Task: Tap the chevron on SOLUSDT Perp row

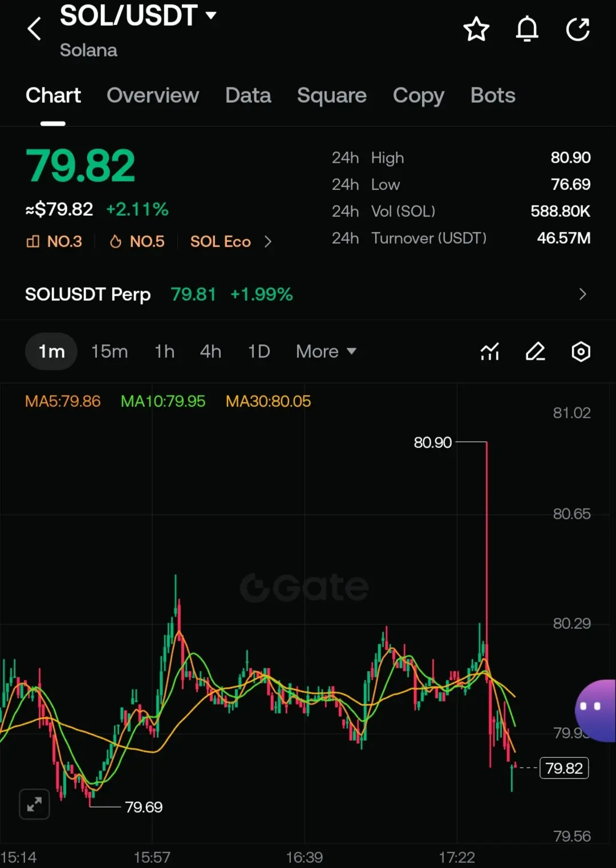Action: coord(582,294)
